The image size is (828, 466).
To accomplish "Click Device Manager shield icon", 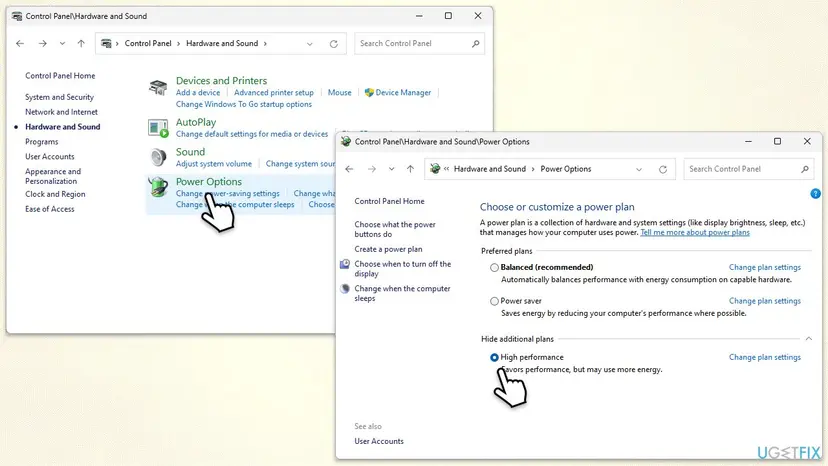I will tap(369, 92).
